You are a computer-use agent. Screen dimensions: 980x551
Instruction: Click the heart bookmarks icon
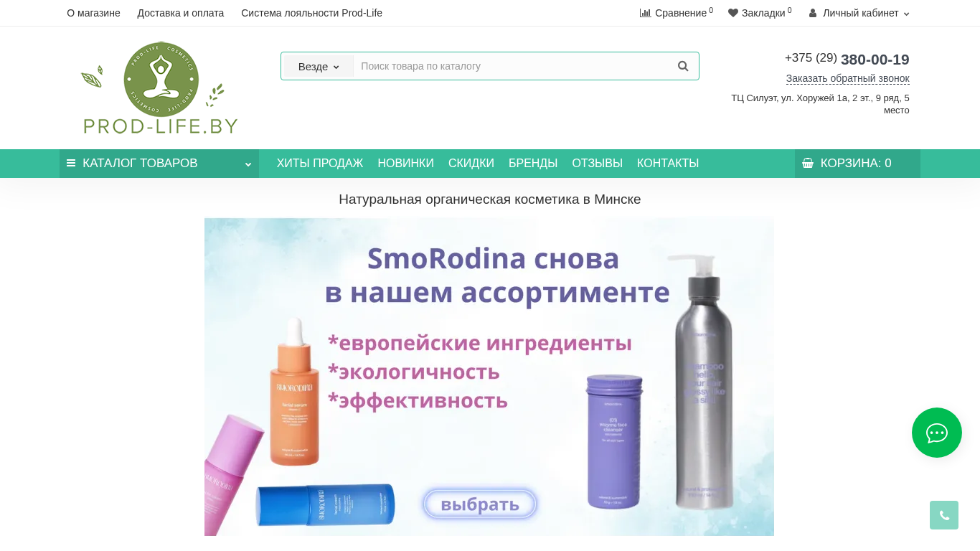(x=733, y=13)
